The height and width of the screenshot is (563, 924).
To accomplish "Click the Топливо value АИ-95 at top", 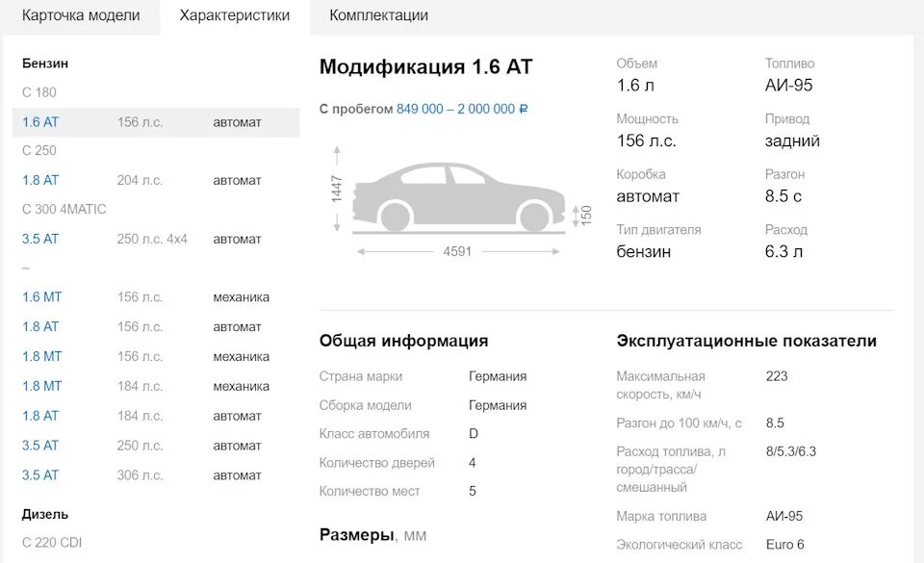I will (788, 86).
